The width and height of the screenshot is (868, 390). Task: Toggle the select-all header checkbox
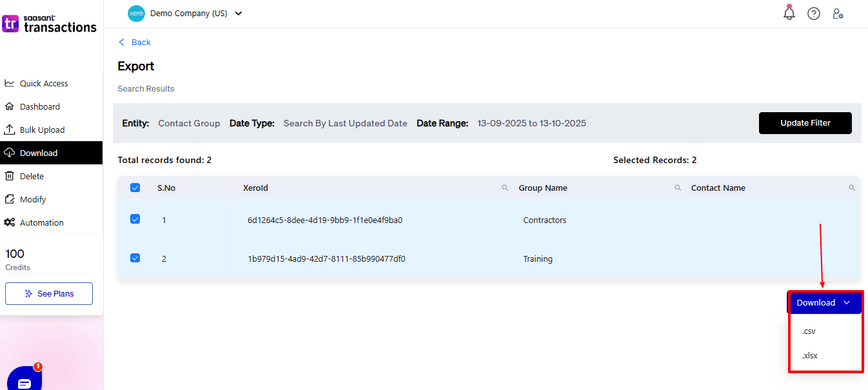pos(135,188)
